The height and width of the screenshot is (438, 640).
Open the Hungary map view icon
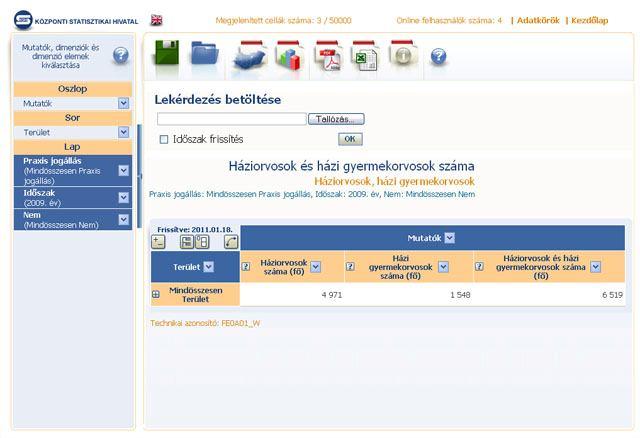click(249, 54)
